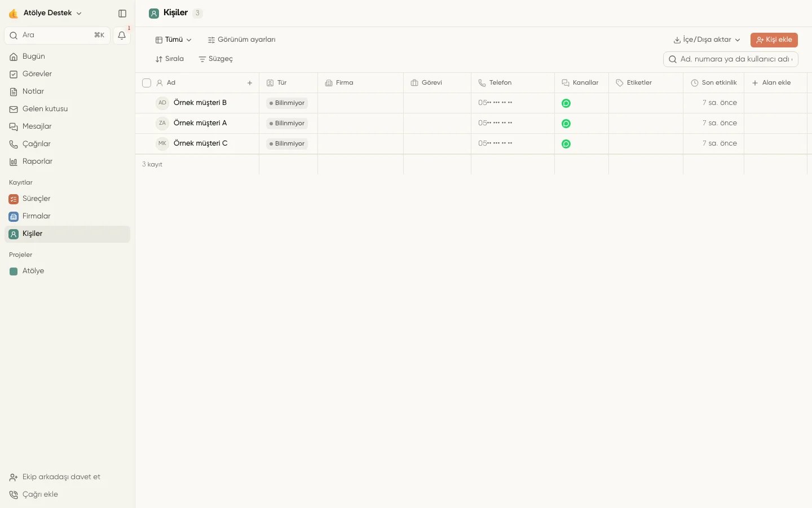
Task: Click the Bilinmiyor tag for Örnek müşteri A
Action: 287,124
